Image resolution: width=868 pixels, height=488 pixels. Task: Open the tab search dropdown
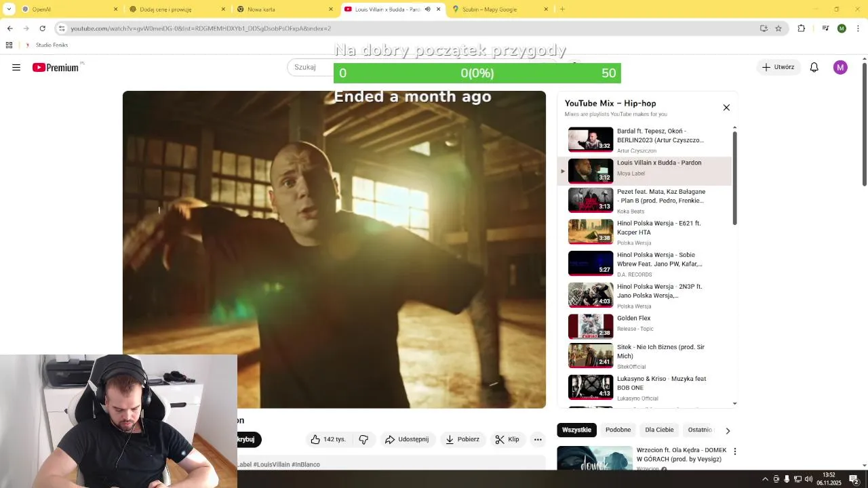[x=9, y=9]
